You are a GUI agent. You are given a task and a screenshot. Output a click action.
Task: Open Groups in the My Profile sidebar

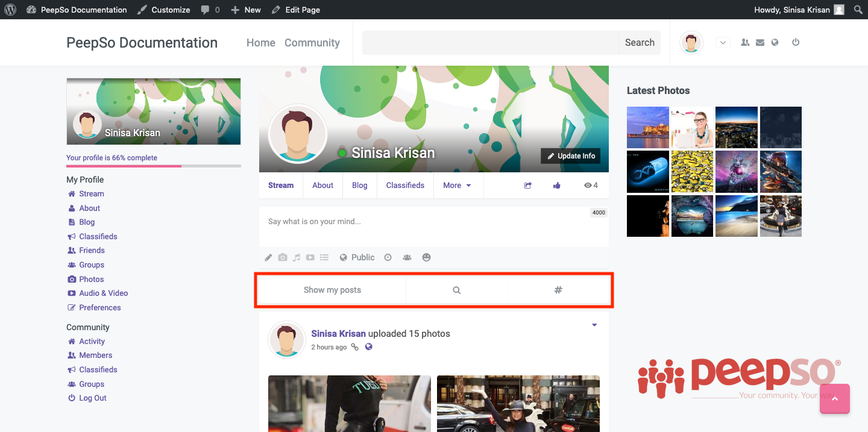point(92,265)
